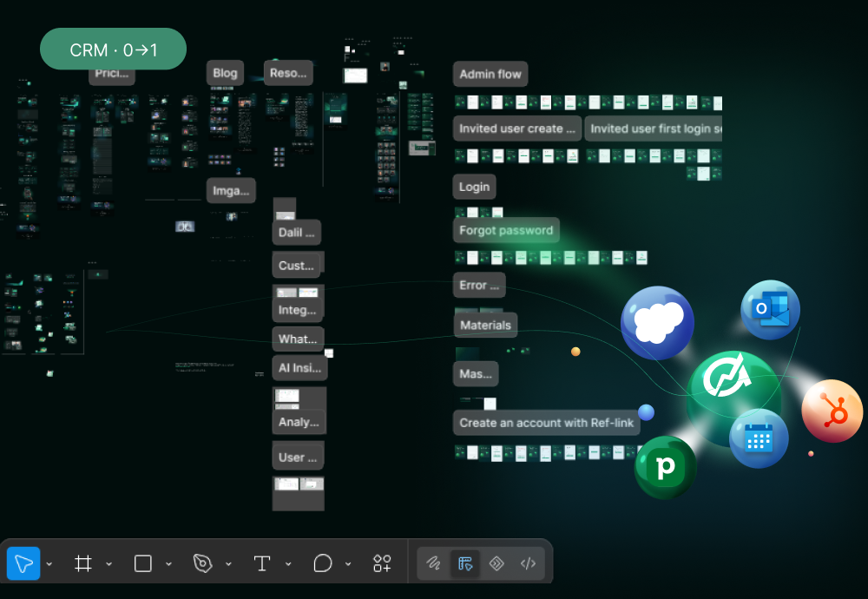Select the 'Error ...' section label
This screenshot has height=599, width=868.
pyautogui.click(x=479, y=285)
